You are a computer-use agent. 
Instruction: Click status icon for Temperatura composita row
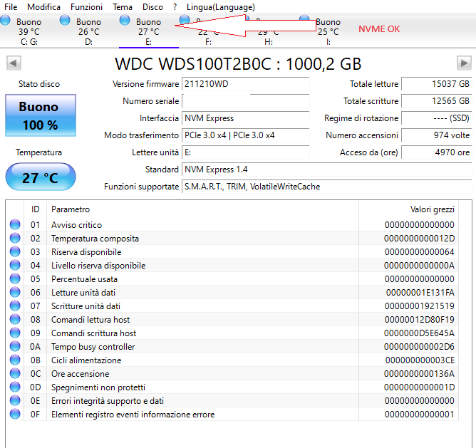pos(15,239)
